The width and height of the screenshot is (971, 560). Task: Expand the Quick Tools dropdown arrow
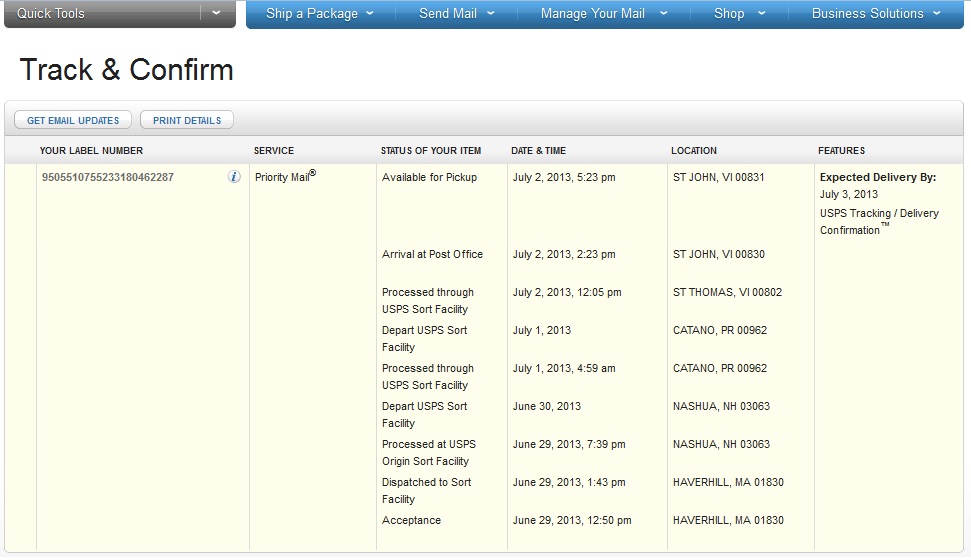coord(217,14)
